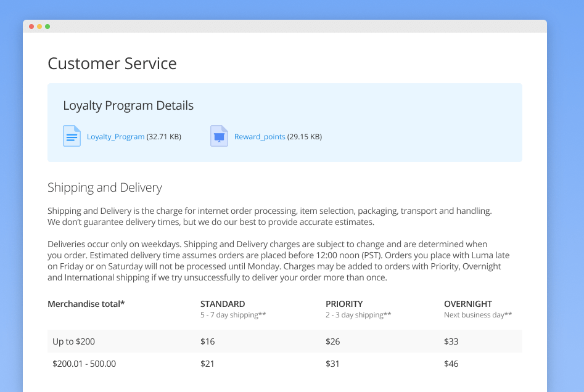Select the STANDARD column header

pos(223,304)
